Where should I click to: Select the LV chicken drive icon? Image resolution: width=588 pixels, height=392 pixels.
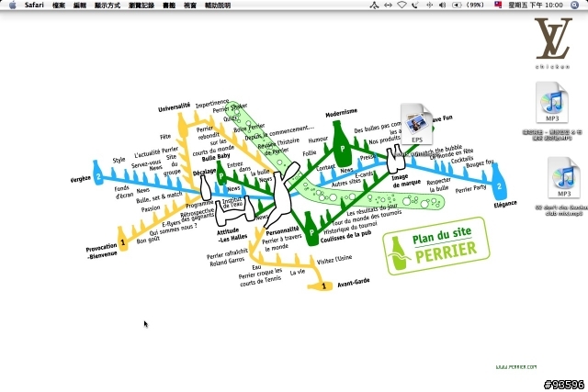coord(553,39)
